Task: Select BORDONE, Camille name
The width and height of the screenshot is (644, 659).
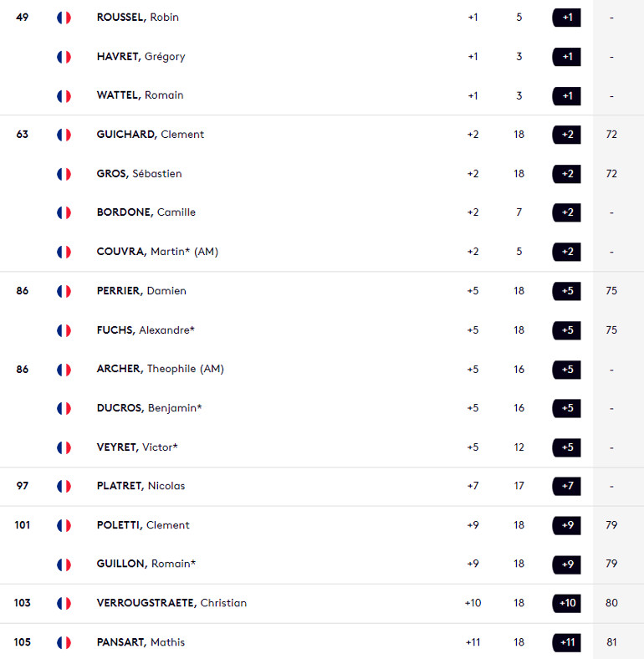Action: [x=146, y=212]
